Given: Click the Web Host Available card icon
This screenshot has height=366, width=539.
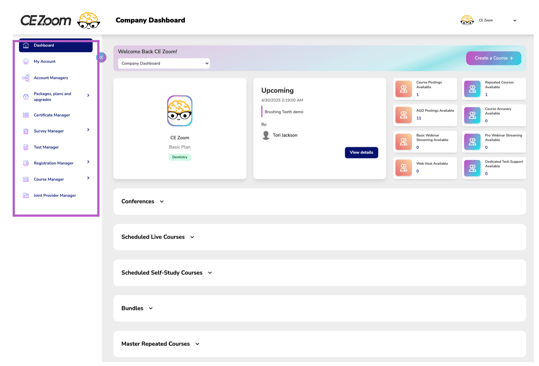Looking at the screenshot, I should pos(404,168).
